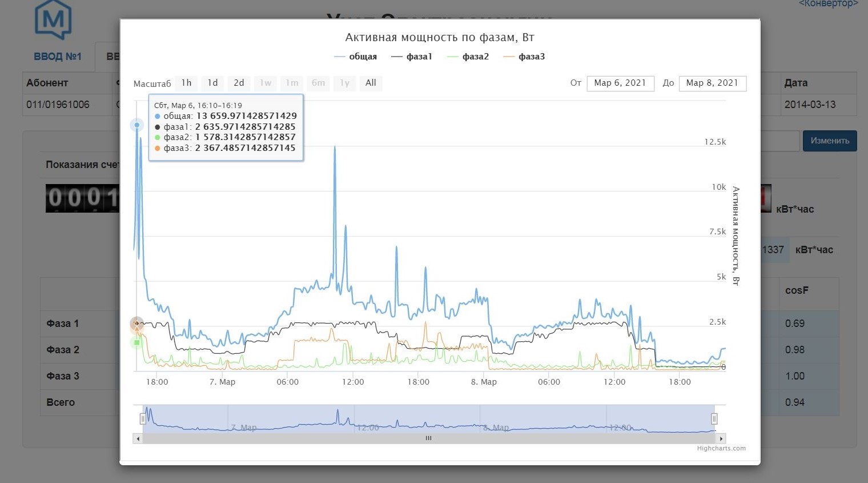Click the navigator scrollbar left arrow
The height and width of the screenshot is (483, 868).
pos(137,438)
